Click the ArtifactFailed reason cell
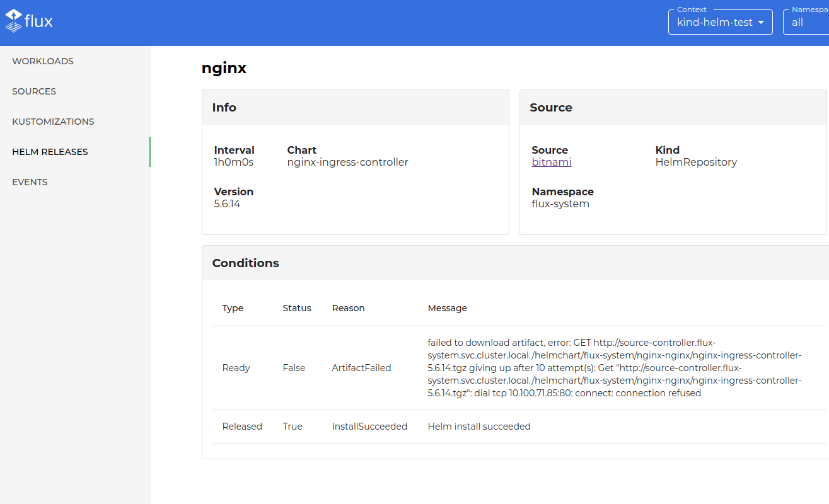The image size is (829, 504). [362, 368]
